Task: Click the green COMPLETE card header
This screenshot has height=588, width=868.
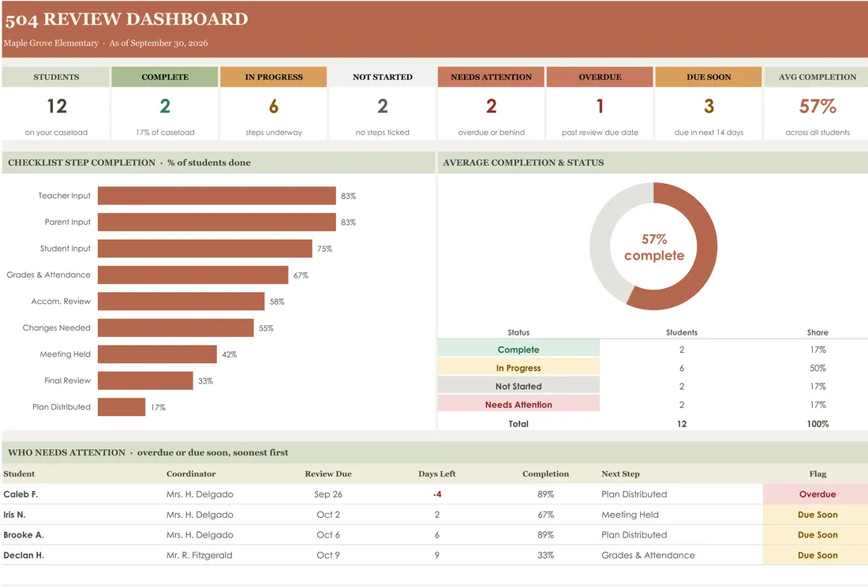Action: tap(165, 77)
